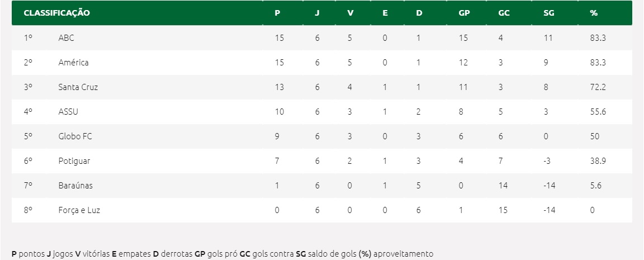The image size is (644, 260).
Task: Click the GC column header in table
Action: click(x=503, y=13)
